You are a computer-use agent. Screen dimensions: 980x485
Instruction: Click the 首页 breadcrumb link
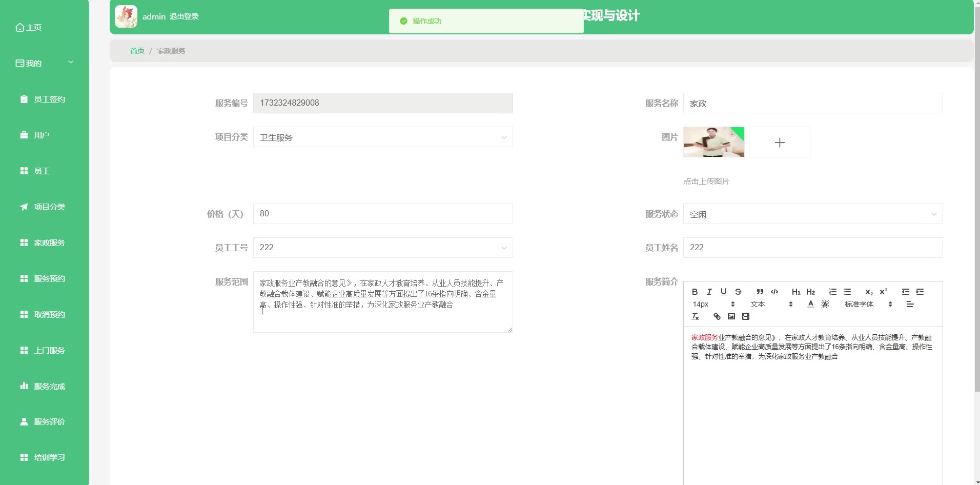[137, 51]
